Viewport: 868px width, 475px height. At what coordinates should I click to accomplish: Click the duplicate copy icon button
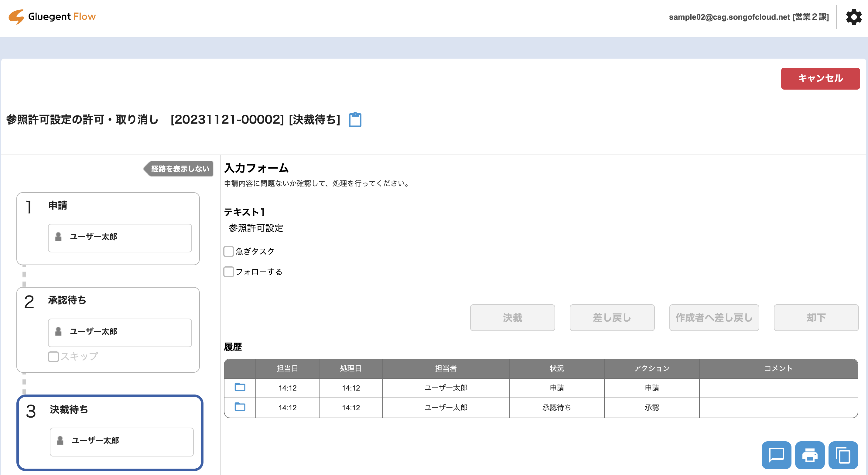pyautogui.click(x=843, y=455)
